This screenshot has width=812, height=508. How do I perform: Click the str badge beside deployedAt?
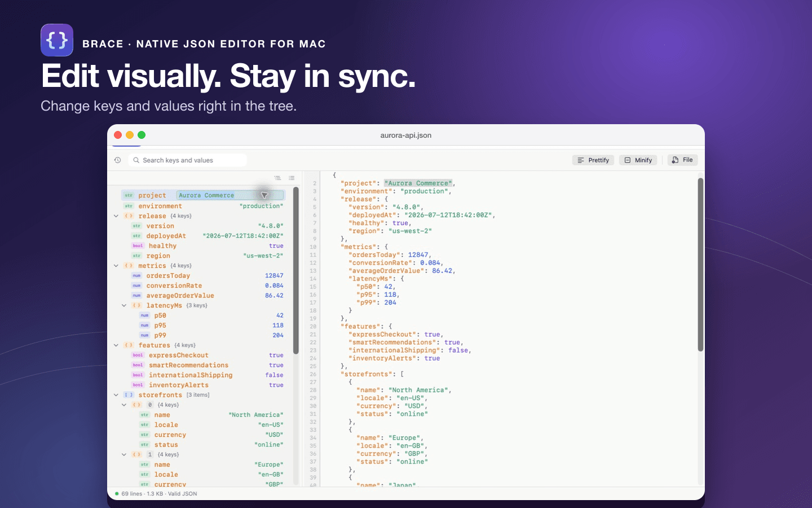(136, 236)
